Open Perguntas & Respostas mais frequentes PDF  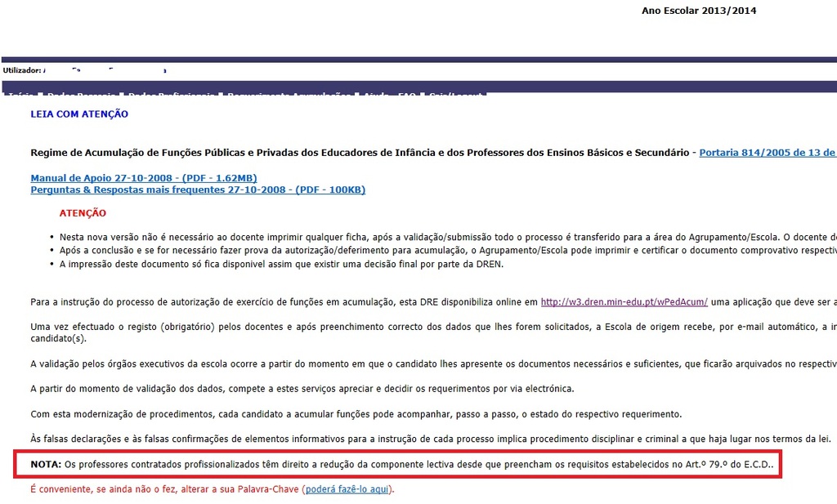[x=197, y=190]
